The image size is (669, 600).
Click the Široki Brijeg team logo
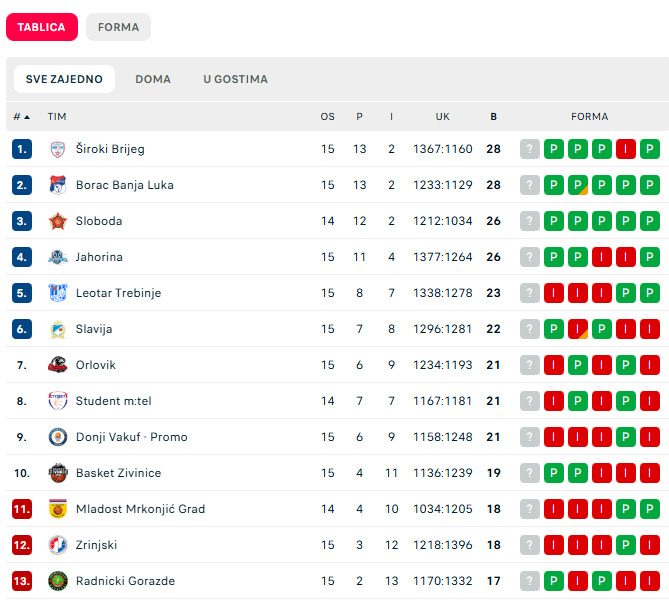(57, 149)
